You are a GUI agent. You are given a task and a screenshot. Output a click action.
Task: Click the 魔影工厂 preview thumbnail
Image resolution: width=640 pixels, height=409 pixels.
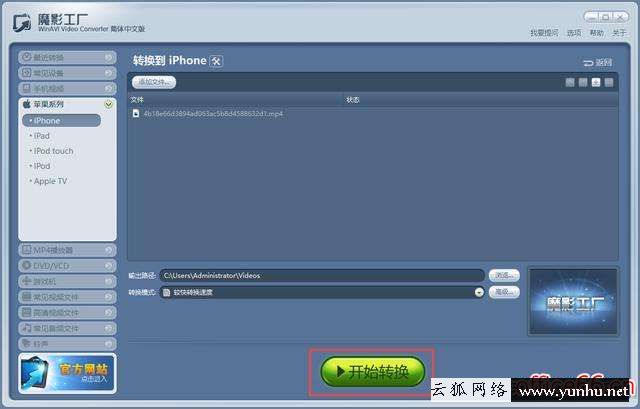(573, 301)
